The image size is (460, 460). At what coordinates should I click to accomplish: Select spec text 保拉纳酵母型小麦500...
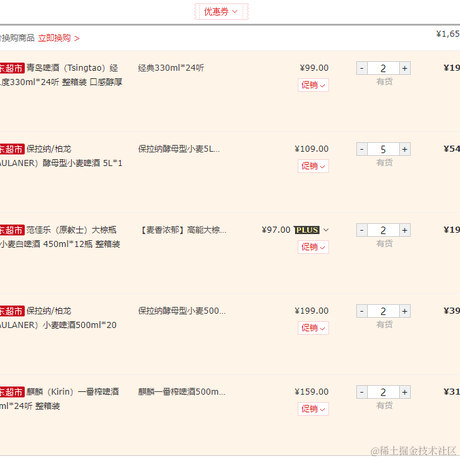tap(182, 311)
